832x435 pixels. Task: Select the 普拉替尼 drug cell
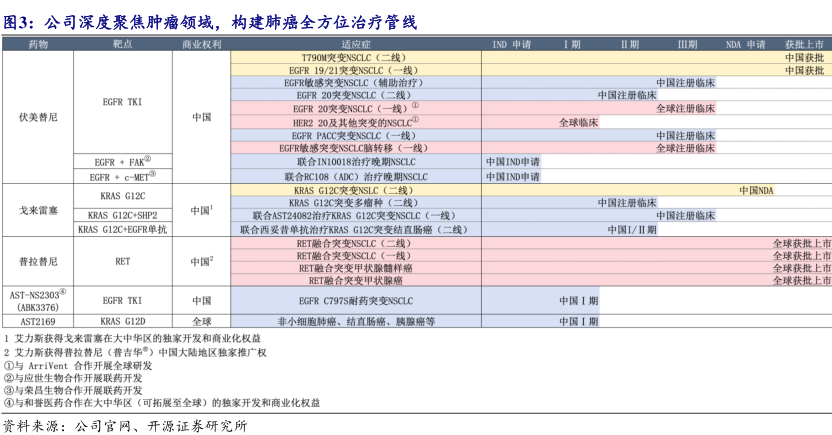[38, 260]
